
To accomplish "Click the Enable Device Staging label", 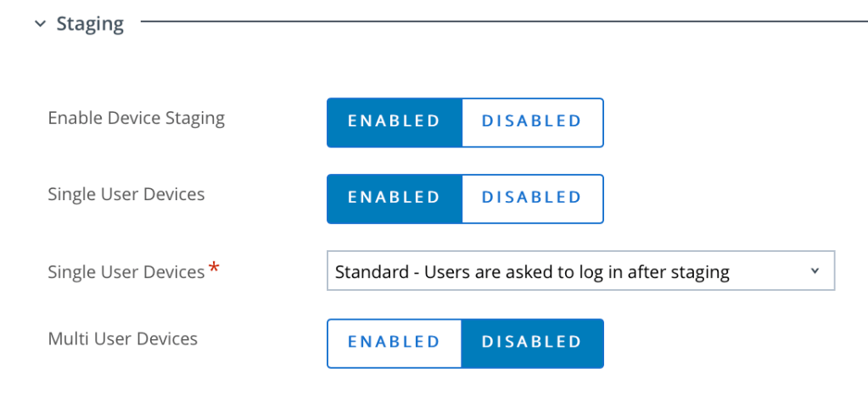I will pyautogui.click(x=137, y=118).
